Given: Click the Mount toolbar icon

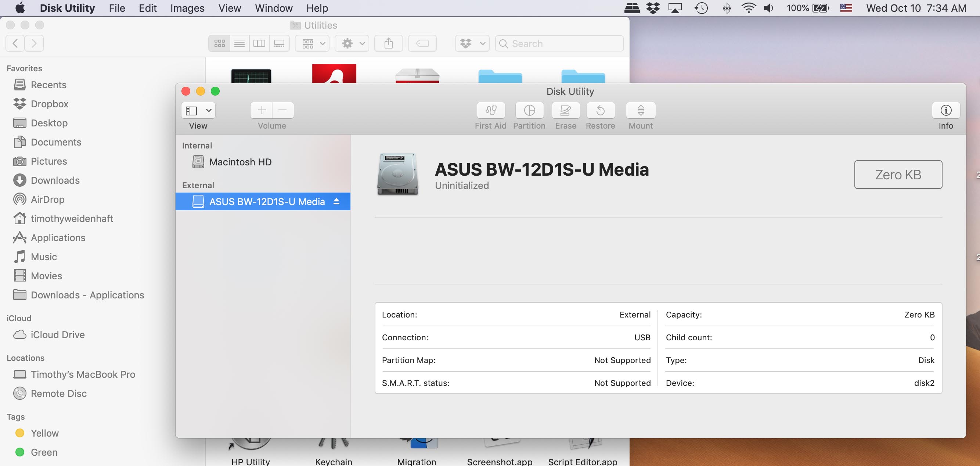Looking at the screenshot, I should pos(640,110).
